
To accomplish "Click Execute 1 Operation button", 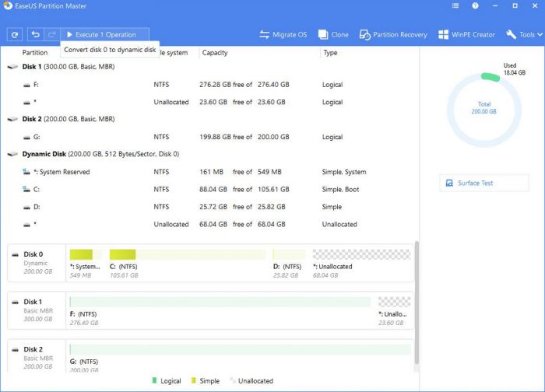I will 100,35.
